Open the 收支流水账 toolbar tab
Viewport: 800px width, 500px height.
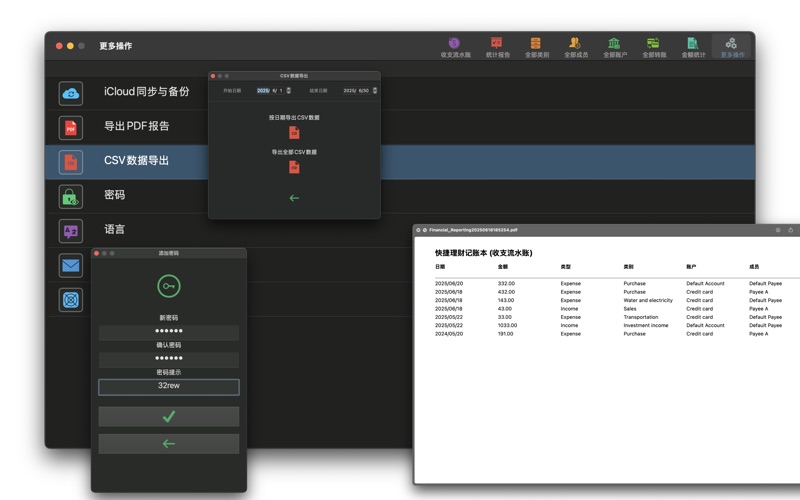click(x=454, y=46)
